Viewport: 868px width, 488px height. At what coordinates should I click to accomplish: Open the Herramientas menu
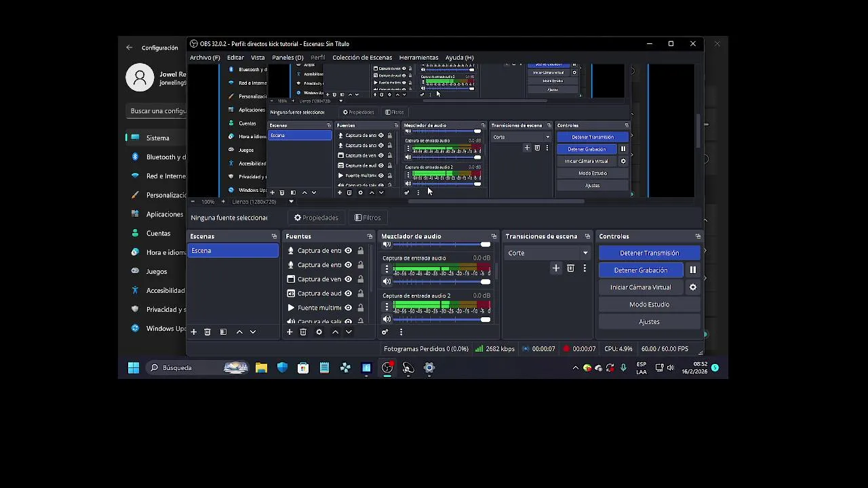[418, 58]
